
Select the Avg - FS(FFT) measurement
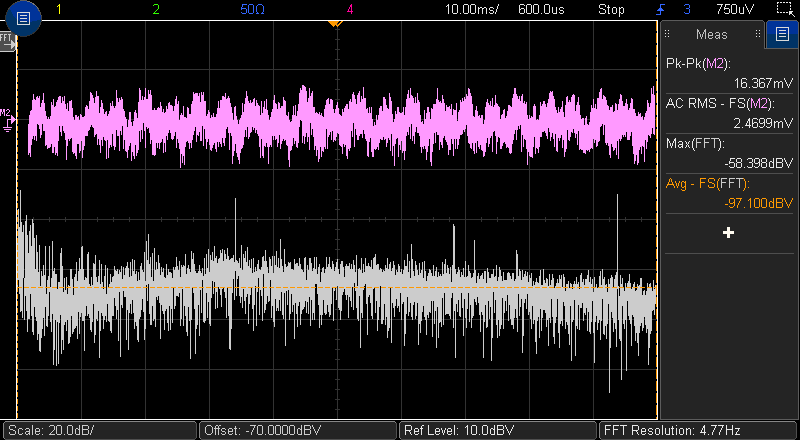point(708,184)
